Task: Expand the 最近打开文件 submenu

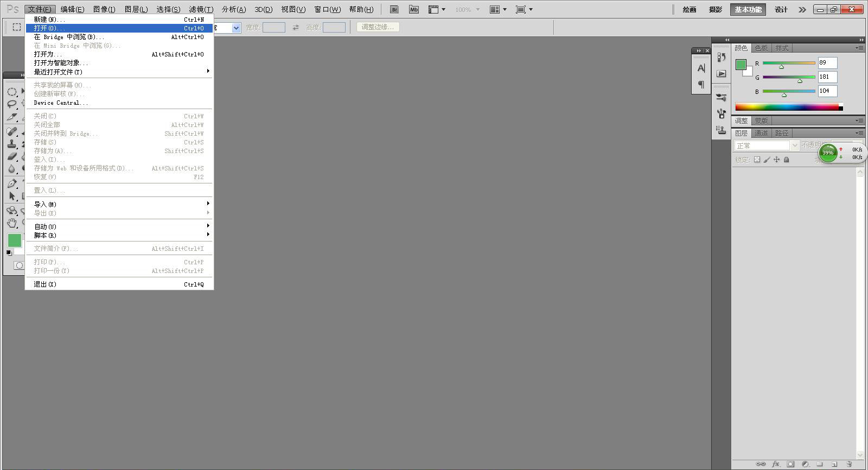Action: coord(119,72)
